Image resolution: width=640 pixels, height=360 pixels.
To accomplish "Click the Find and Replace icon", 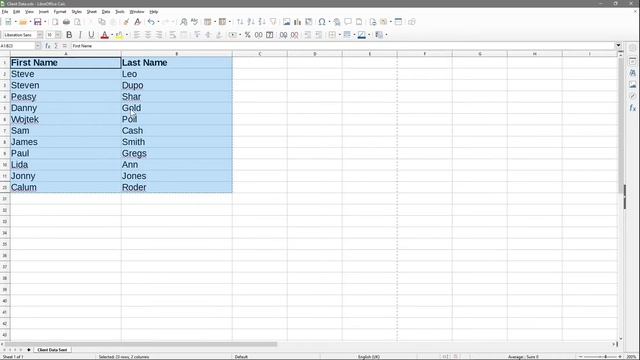I will pyautogui.click(x=184, y=22).
